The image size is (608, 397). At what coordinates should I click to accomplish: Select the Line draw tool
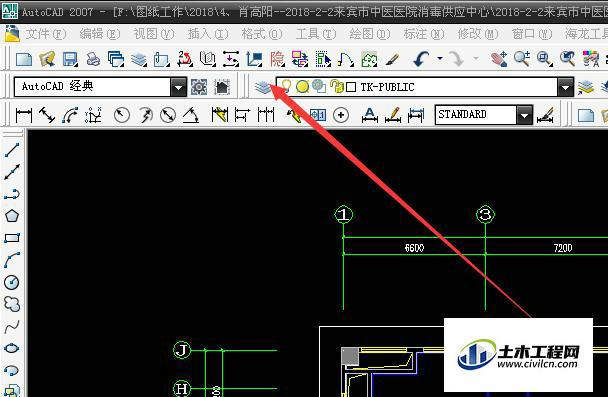(12, 150)
